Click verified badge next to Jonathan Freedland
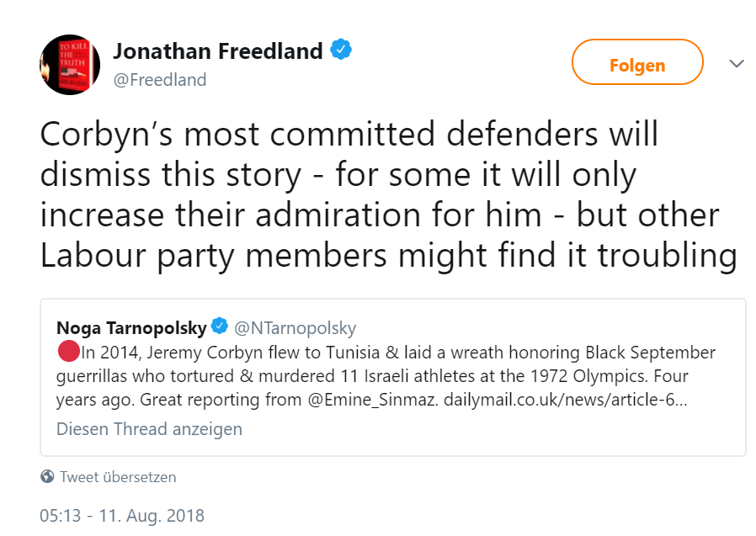Image resolution: width=756 pixels, height=536 pixels. tap(341, 50)
